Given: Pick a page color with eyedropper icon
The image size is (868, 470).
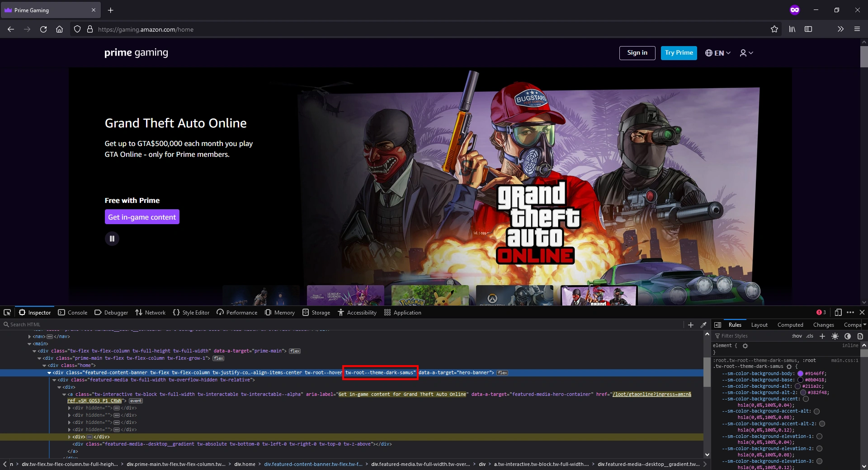Looking at the screenshot, I should point(703,324).
